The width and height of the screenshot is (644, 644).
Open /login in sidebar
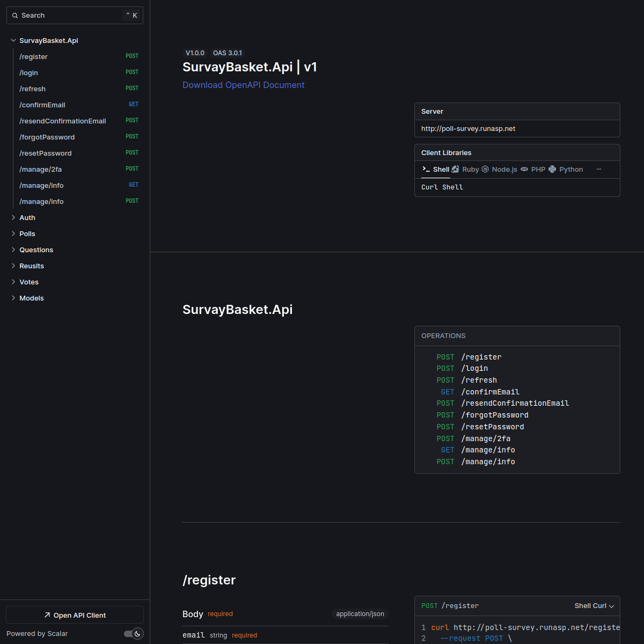[78, 72]
